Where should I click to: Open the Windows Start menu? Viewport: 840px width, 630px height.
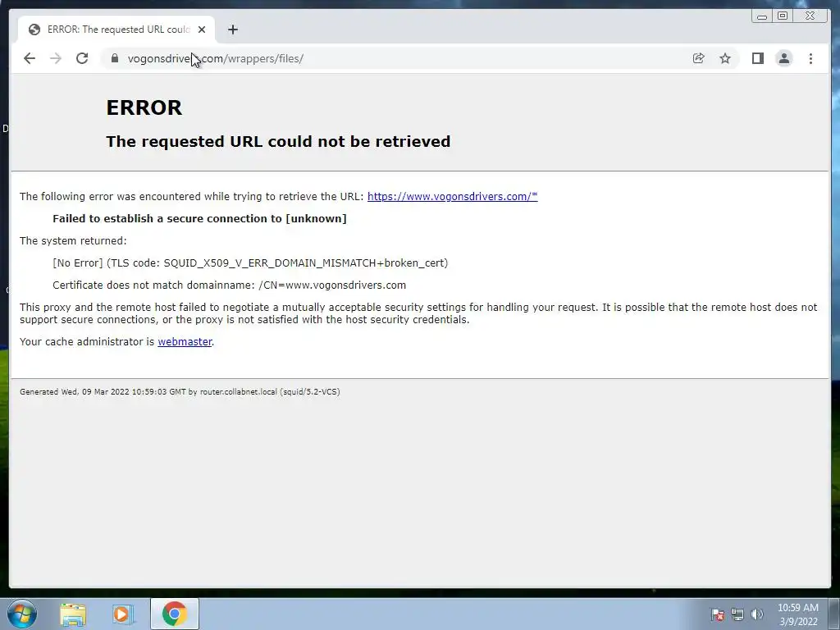pyautogui.click(x=22, y=614)
